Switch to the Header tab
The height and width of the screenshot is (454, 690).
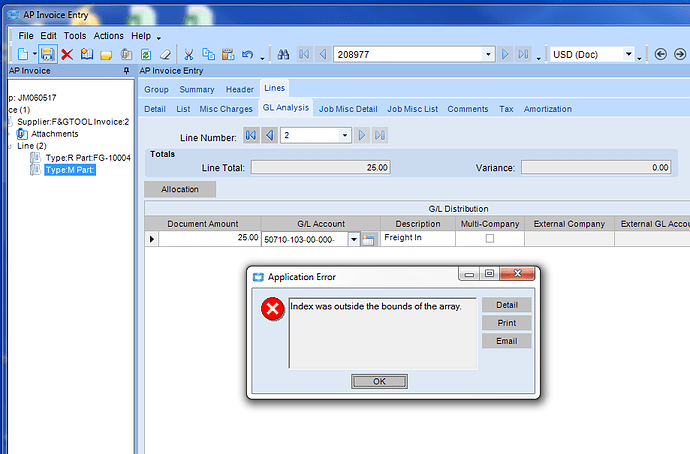click(240, 89)
